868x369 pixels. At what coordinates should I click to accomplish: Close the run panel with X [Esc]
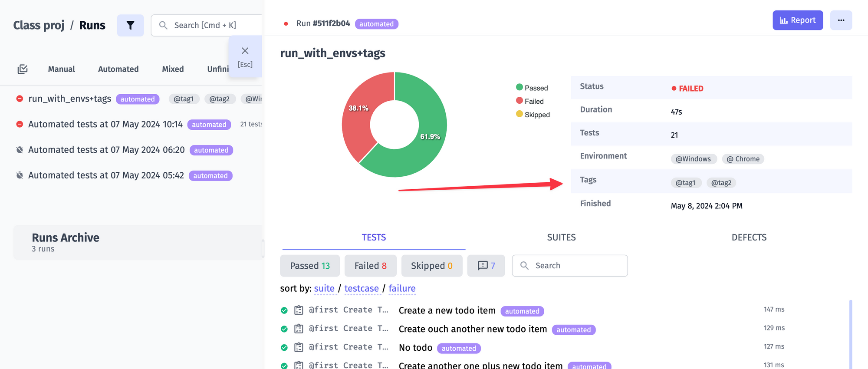point(245,56)
